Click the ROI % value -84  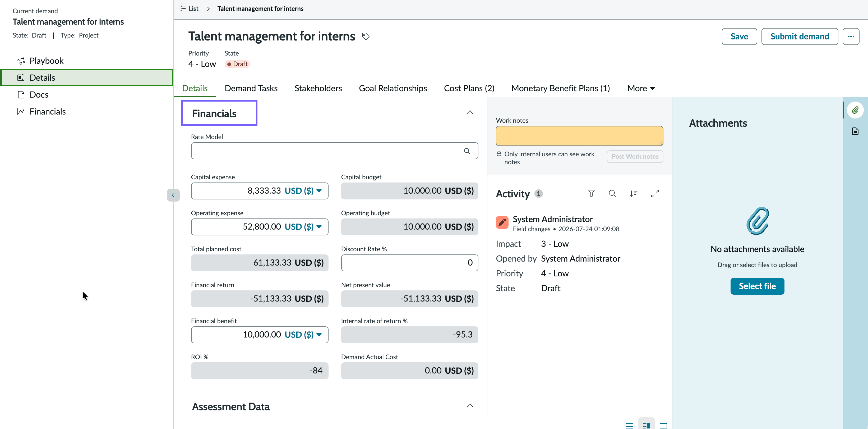pos(316,371)
